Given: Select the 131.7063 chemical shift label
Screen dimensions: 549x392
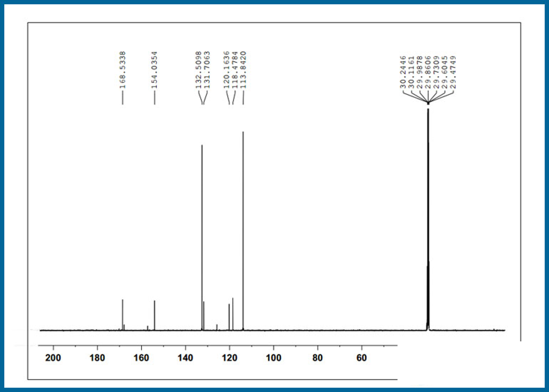Looking at the screenshot, I should pyautogui.click(x=207, y=70).
